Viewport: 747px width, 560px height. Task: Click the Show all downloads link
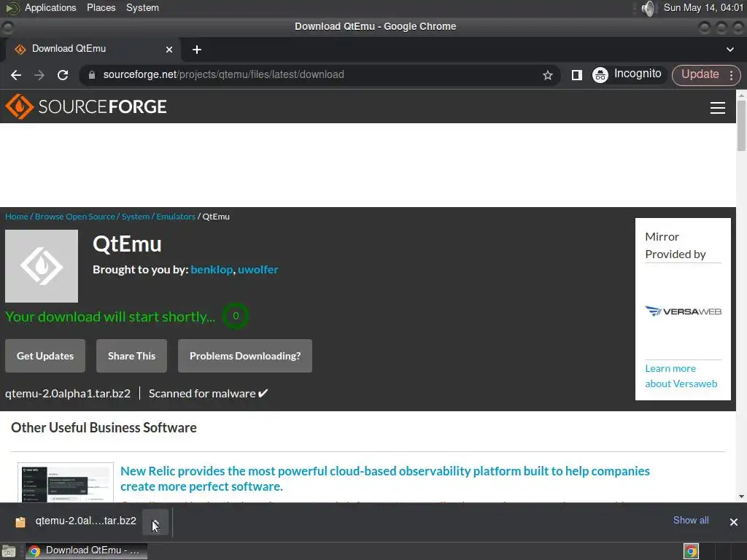pyautogui.click(x=690, y=520)
